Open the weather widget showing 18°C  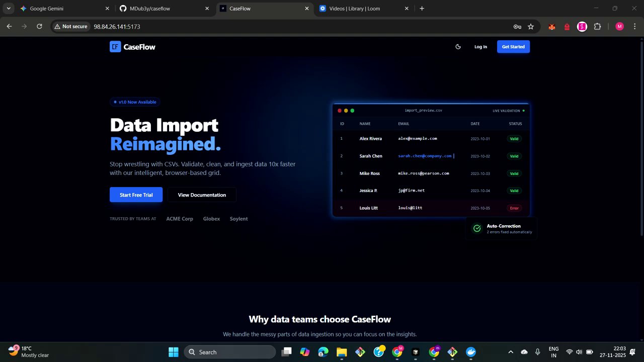point(29,351)
